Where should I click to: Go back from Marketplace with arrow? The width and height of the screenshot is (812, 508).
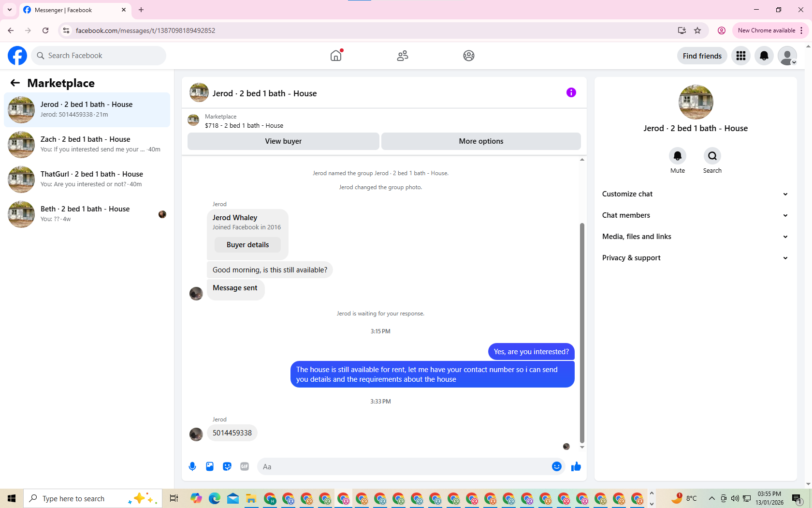point(15,83)
